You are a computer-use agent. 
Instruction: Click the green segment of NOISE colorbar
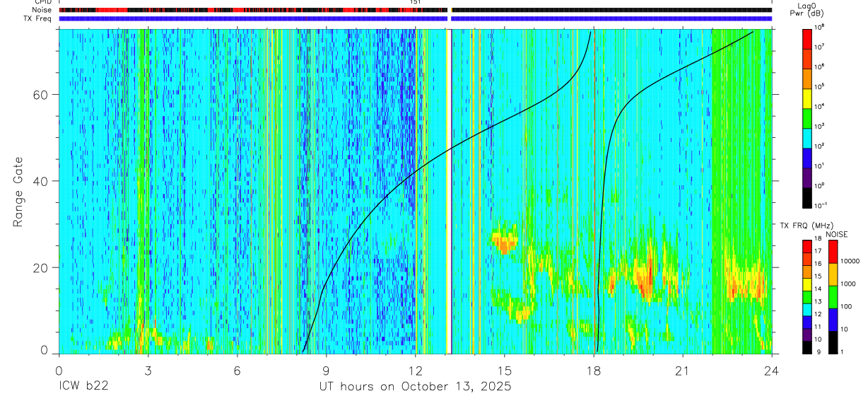click(x=833, y=297)
